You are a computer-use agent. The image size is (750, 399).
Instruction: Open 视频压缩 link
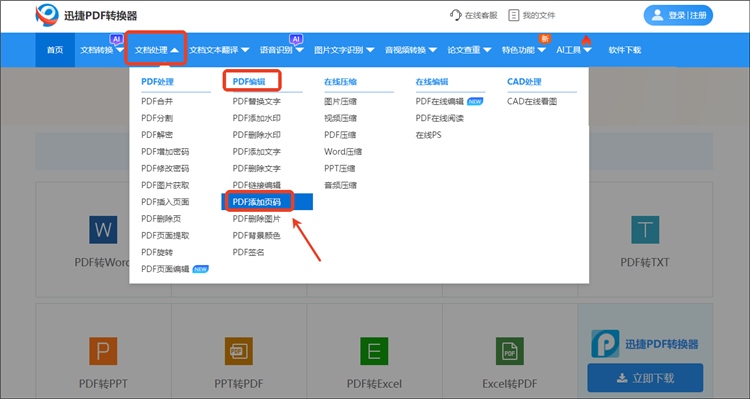pos(340,118)
